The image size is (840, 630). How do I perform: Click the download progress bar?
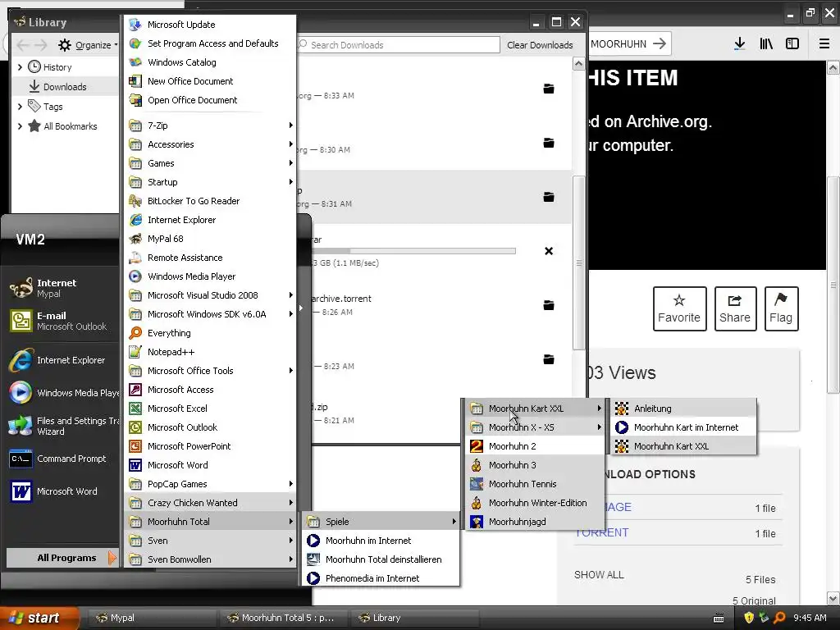click(413, 251)
